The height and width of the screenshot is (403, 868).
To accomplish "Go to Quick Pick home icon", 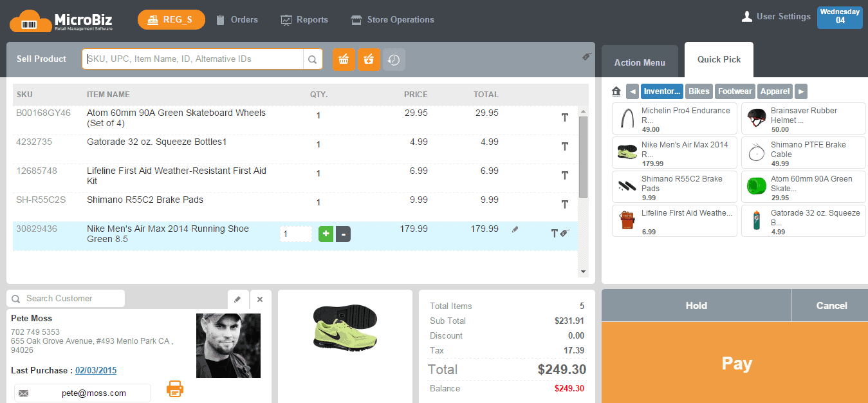I will pyautogui.click(x=616, y=91).
